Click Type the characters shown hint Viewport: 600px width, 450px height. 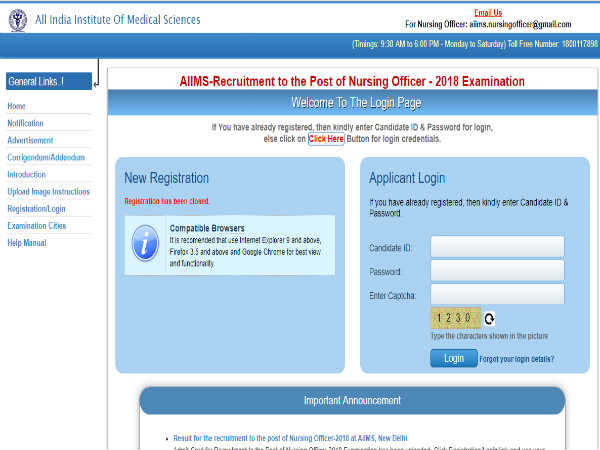489,336
